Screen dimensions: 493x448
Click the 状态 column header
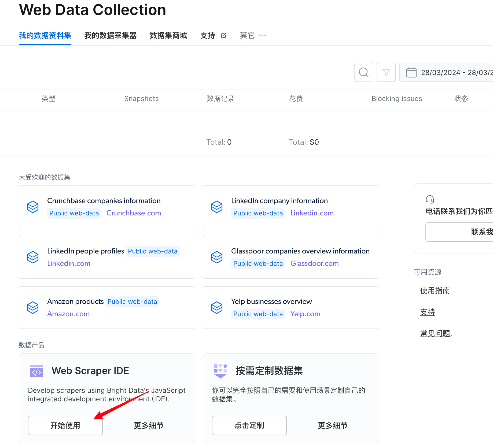coord(461,99)
